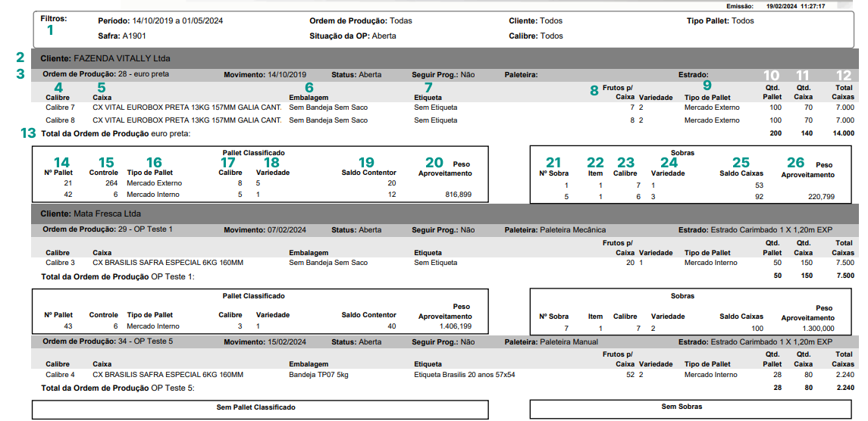Click the 'Calibre: Todos' filter text
The width and height of the screenshot is (868, 421).
(536, 36)
